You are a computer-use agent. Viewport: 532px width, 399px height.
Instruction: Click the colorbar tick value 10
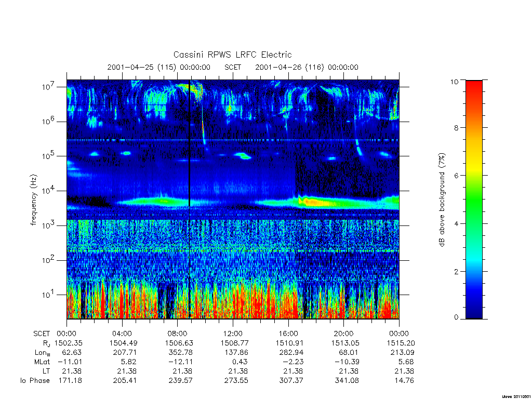pos(454,82)
